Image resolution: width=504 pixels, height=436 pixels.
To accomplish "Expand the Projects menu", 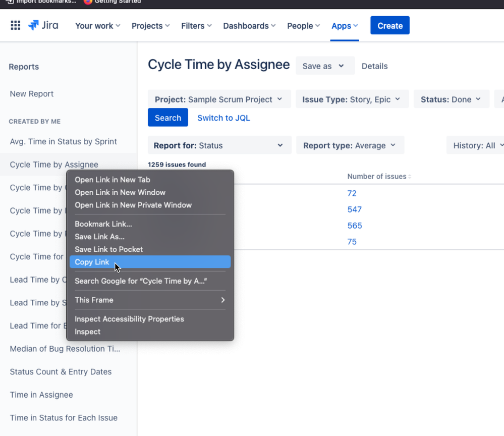I will (151, 26).
